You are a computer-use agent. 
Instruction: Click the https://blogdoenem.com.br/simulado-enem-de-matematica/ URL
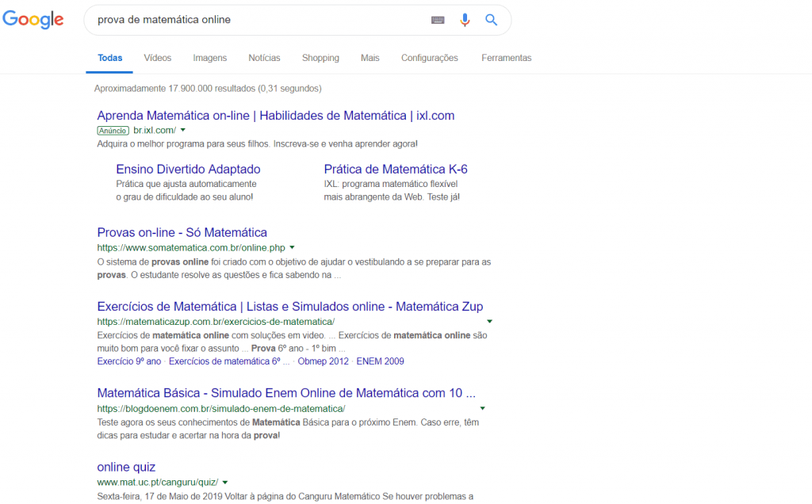click(221, 409)
